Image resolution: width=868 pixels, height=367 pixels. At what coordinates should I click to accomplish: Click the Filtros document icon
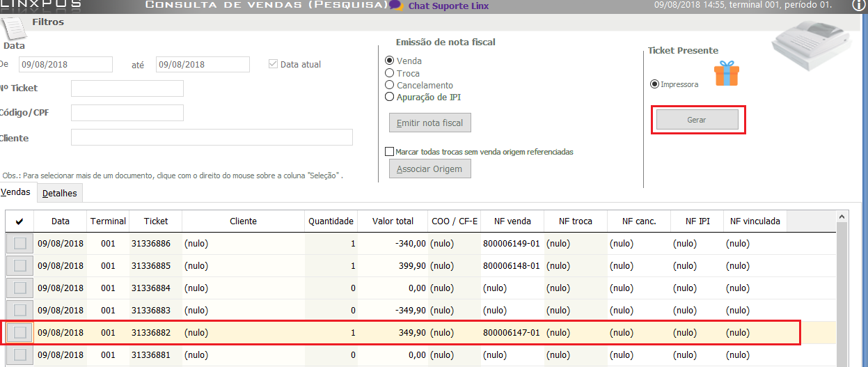13,28
